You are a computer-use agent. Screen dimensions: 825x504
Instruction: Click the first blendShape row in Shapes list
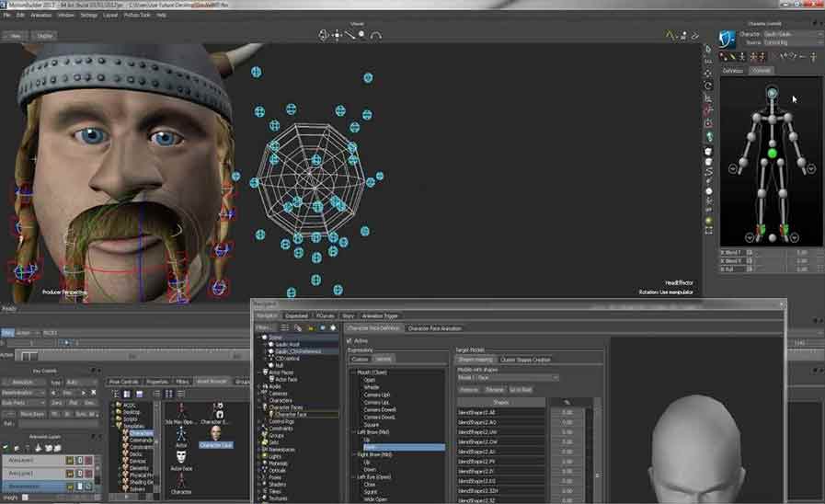[500, 413]
